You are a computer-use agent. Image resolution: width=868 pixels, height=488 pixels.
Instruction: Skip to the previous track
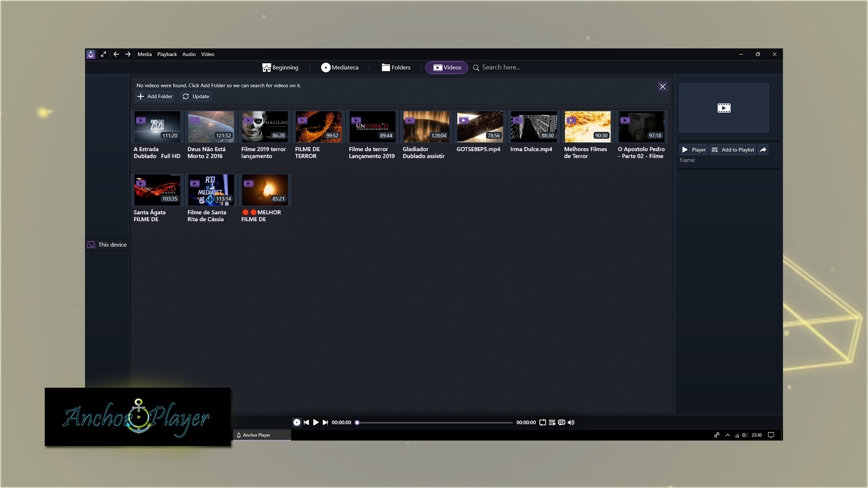307,422
